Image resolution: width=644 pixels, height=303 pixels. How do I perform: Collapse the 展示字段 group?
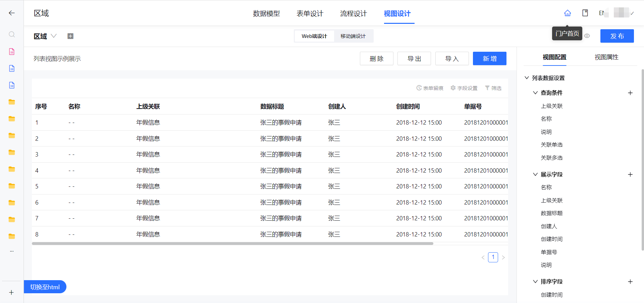tap(535, 174)
